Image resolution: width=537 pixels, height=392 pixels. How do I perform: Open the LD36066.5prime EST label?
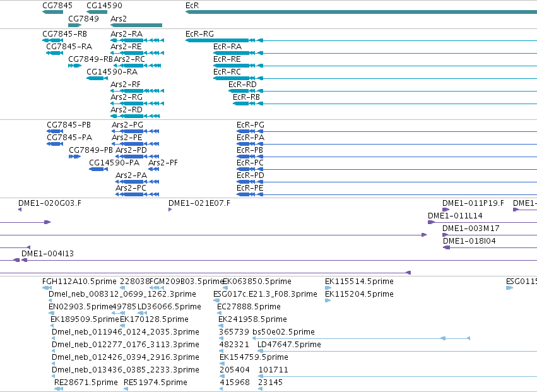(169, 307)
